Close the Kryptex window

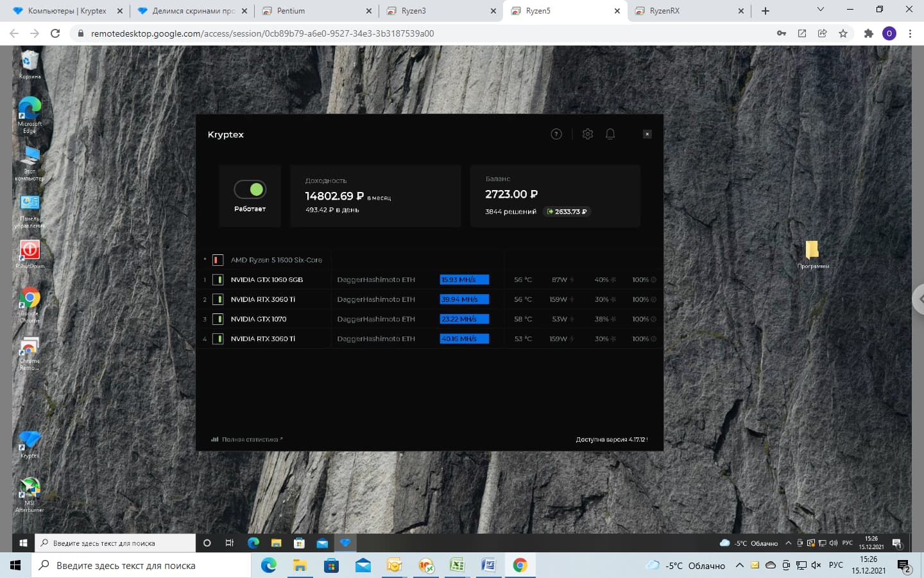pos(647,134)
